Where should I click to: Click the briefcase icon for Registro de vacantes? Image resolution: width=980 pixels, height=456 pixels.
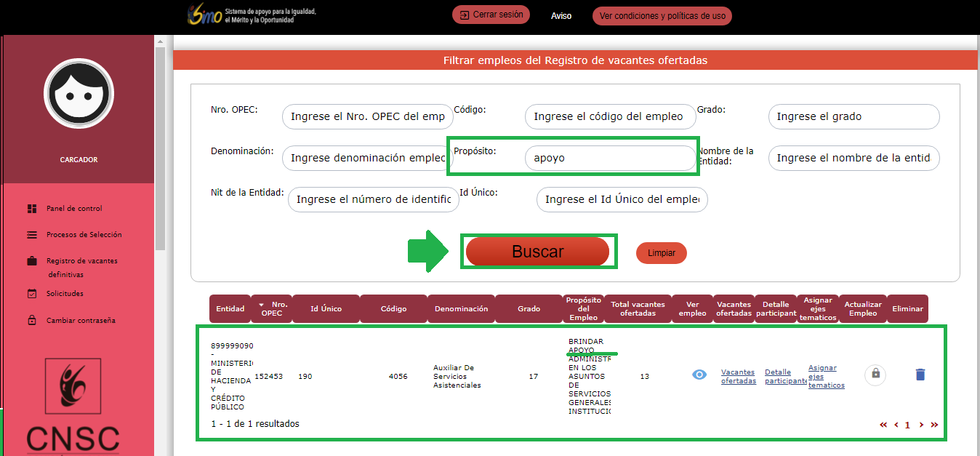[32, 261]
